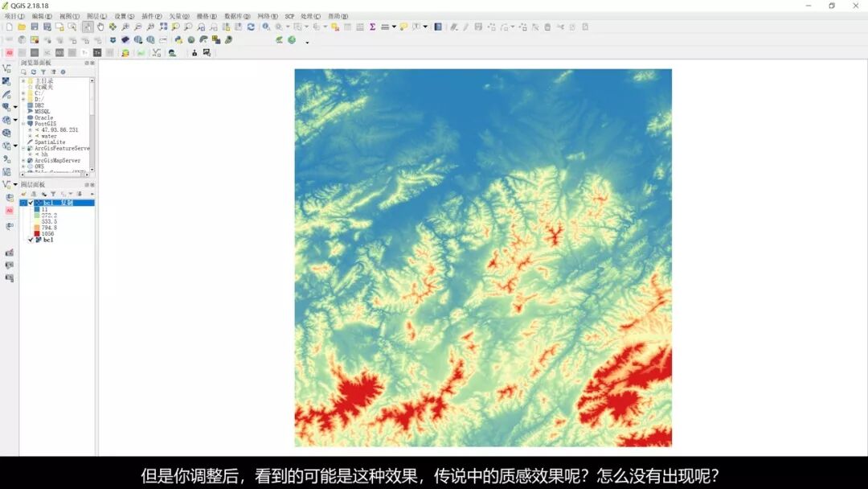Open statistical summary with the Sigma icon
Screen dimensions: 868x489
coord(373,27)
